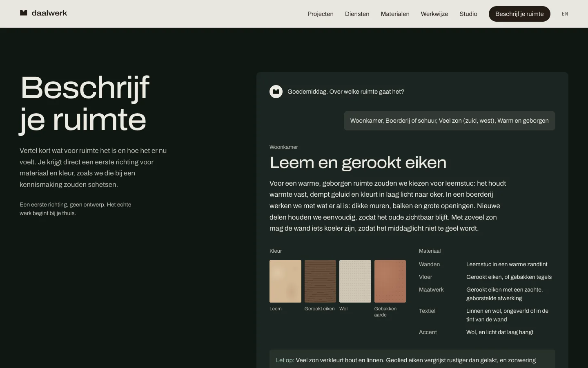Click the Textiel value Linnen en wol
The height and width of the screenshot is (368, 588).
[508, 315]
